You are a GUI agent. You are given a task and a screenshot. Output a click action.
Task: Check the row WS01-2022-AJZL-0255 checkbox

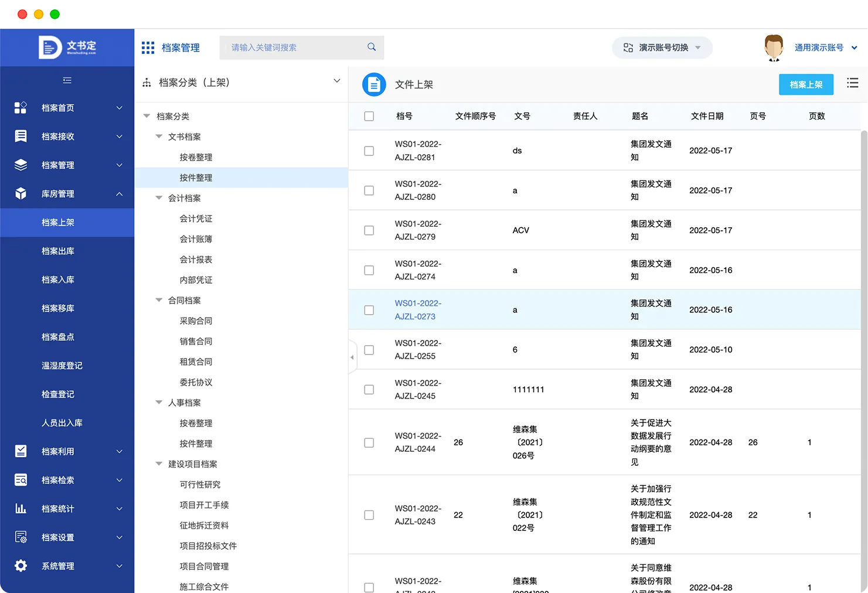pos(369,350)
